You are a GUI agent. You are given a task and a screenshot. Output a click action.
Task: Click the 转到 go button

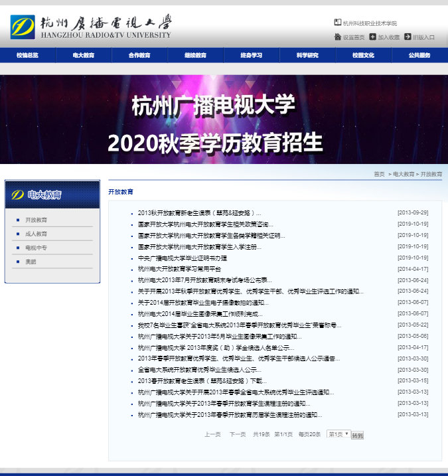[357, 436]
